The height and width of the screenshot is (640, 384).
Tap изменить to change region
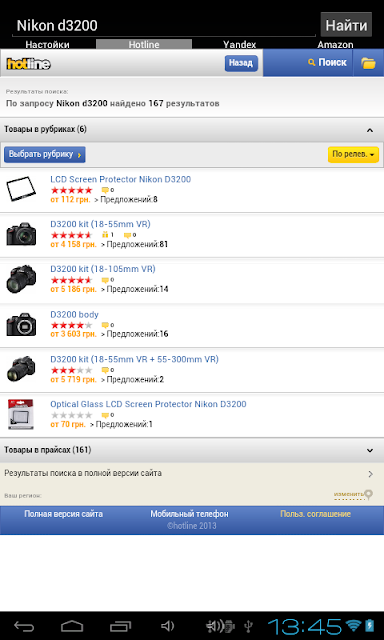coord(349,494)
